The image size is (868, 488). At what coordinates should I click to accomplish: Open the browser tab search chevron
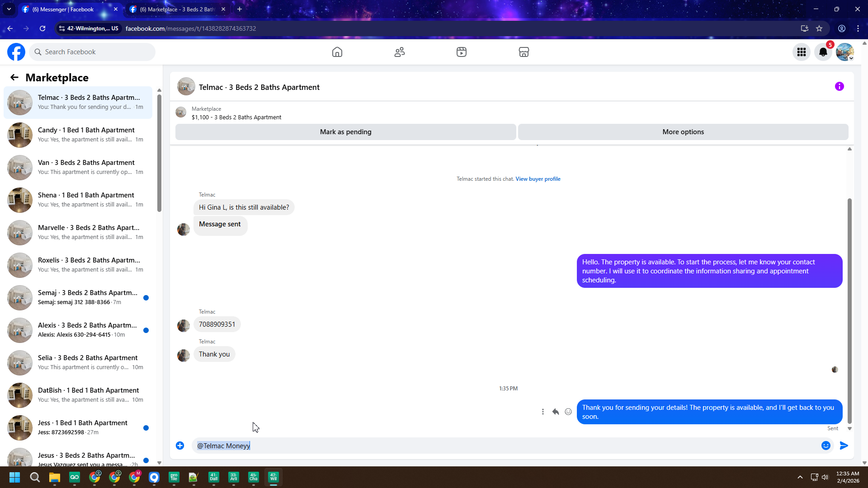click(9, 9)
